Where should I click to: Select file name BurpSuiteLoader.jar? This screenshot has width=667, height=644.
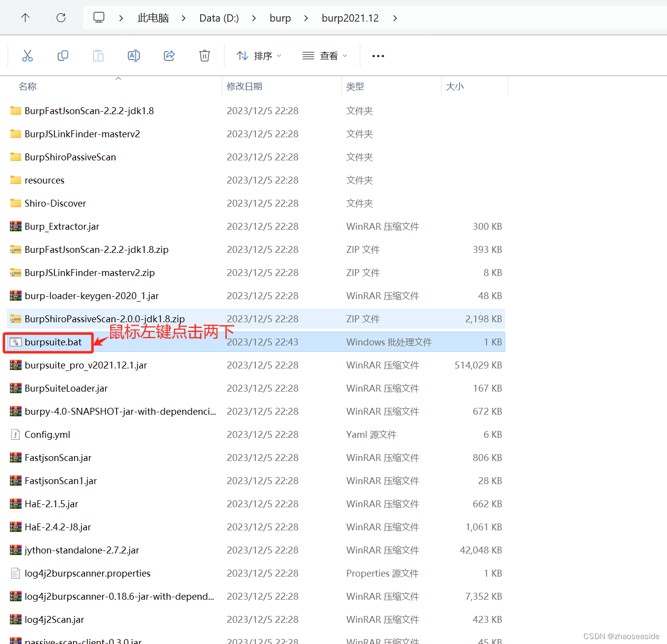pyautogui.click(x=66, y=388)
